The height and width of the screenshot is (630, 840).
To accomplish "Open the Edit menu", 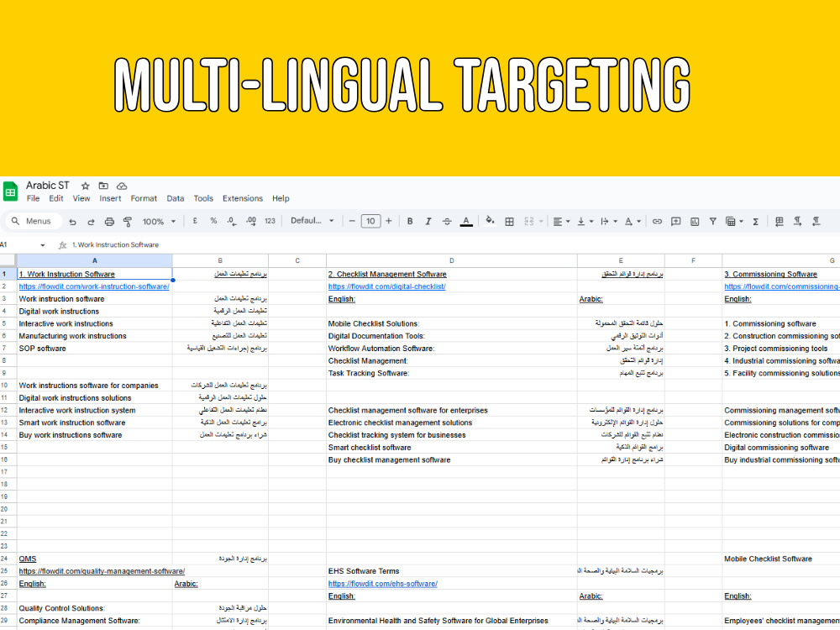I will coord(55,198).
